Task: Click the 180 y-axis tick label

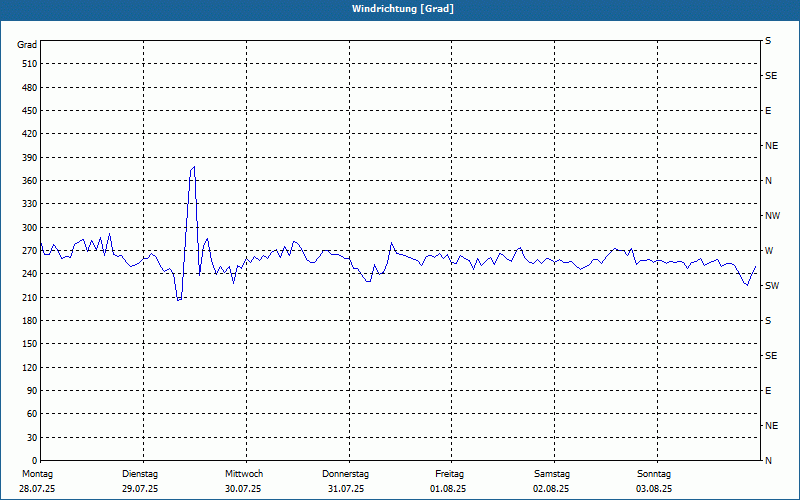Action: [x=28, y=321]
